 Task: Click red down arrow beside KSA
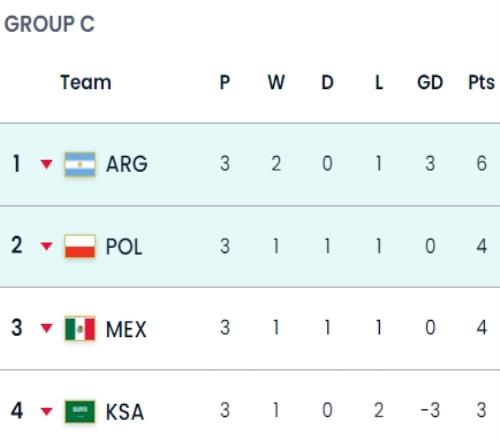(x=46, y=411)
